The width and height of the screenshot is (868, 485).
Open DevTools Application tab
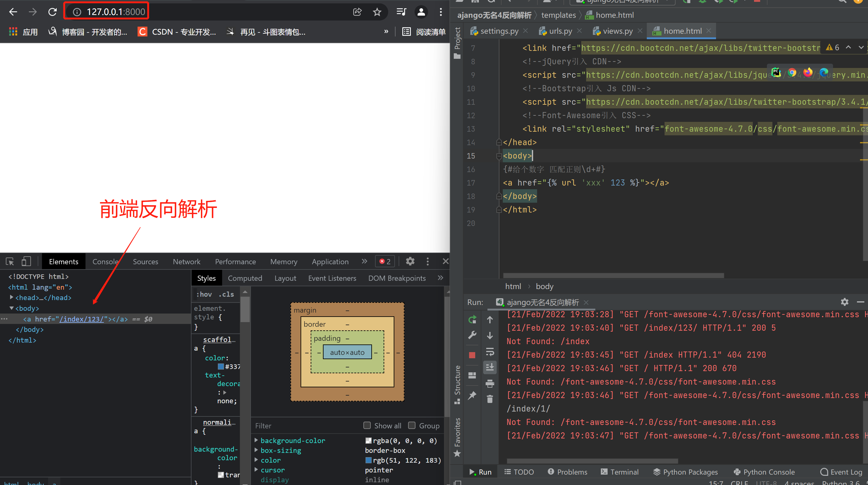[330, 262]
